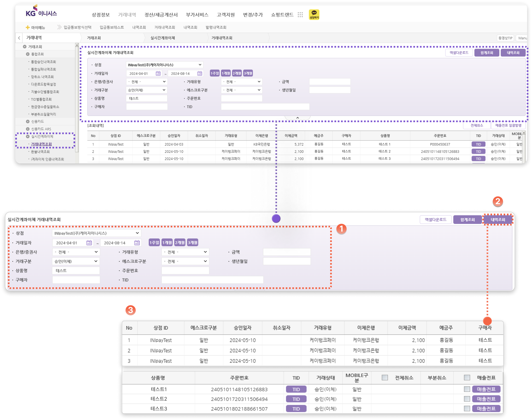Screen dimensions: 532x420
Task: Click 매출전표 일괄발행 button
Action: pos(508,125)
